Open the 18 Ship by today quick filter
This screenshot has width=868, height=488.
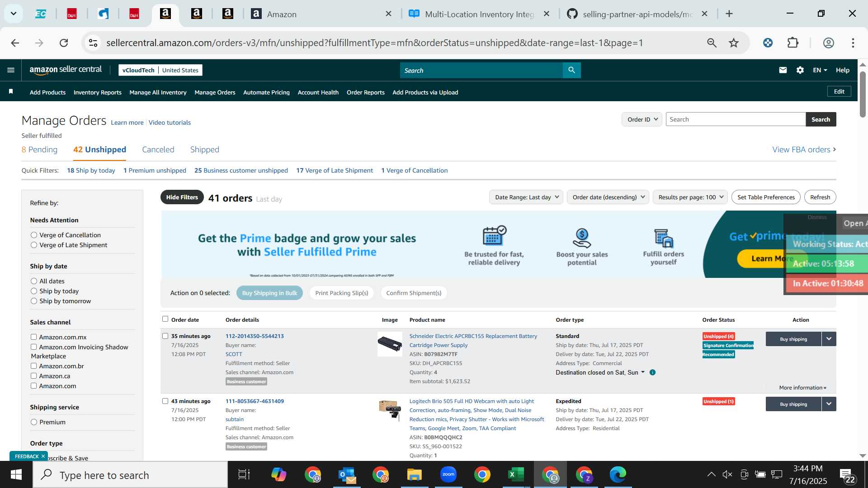(91, 170)
